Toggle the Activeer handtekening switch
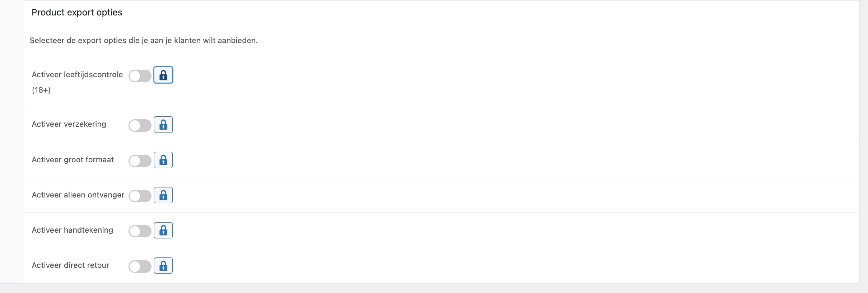The width and height of the screenshot is (868, 293). [140, 231]
